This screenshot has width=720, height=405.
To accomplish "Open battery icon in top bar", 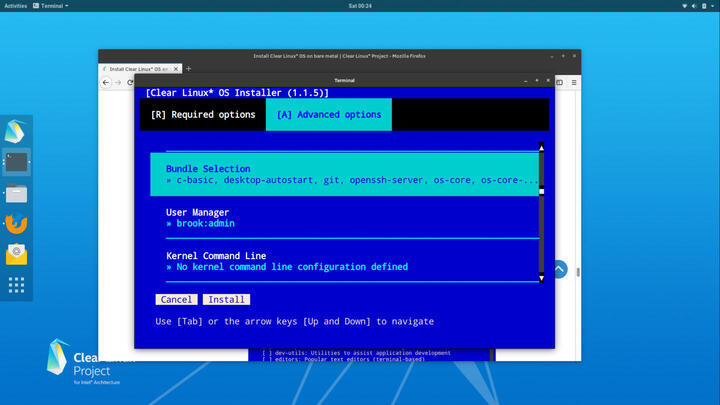I will pos(704,6).
